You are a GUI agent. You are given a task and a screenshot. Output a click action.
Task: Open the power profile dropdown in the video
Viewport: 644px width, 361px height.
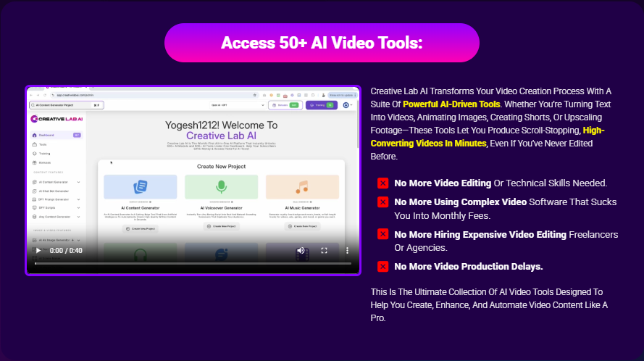348,105
